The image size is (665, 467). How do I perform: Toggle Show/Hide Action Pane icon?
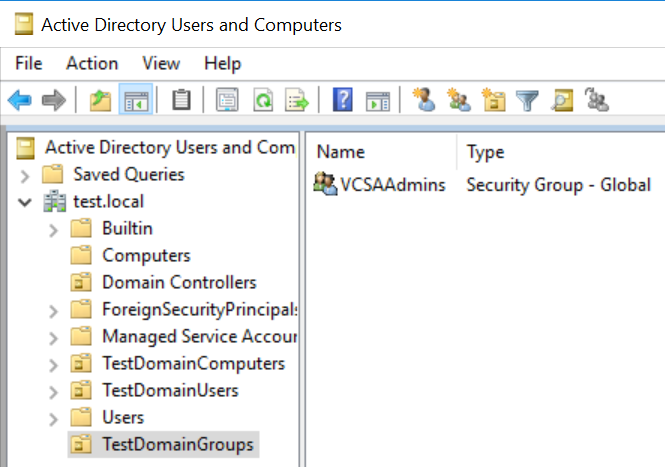coord(377,101)
